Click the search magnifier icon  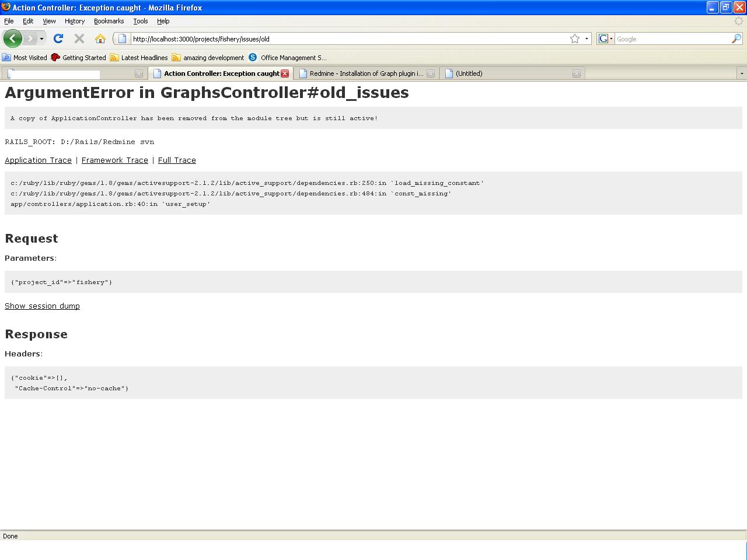[x=736, y=38]
